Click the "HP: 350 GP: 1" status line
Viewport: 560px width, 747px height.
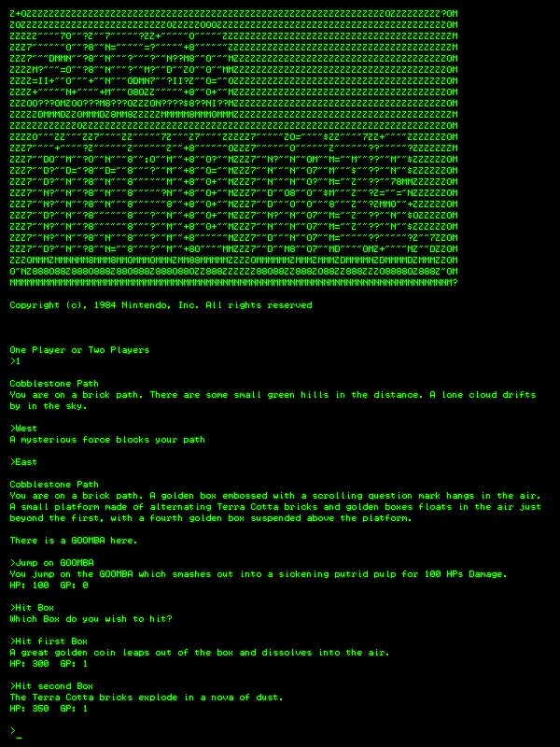(49, 709)
